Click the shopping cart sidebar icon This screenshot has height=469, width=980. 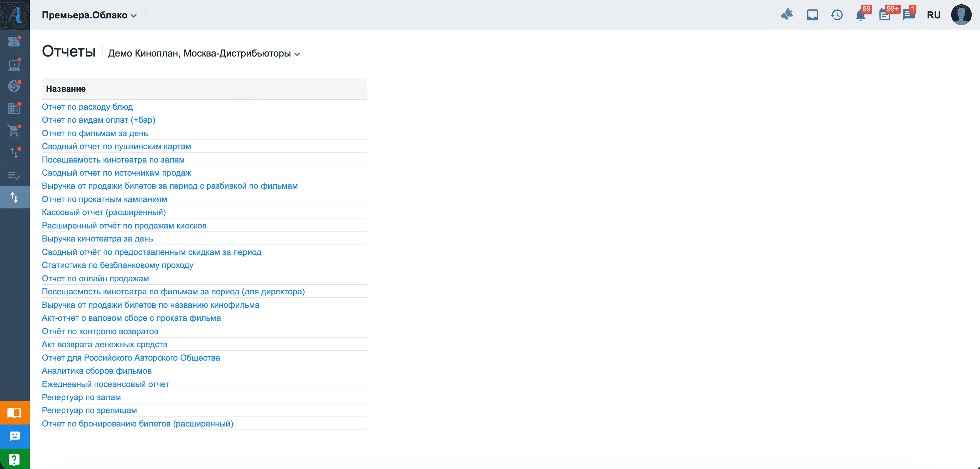coord(14,131)
